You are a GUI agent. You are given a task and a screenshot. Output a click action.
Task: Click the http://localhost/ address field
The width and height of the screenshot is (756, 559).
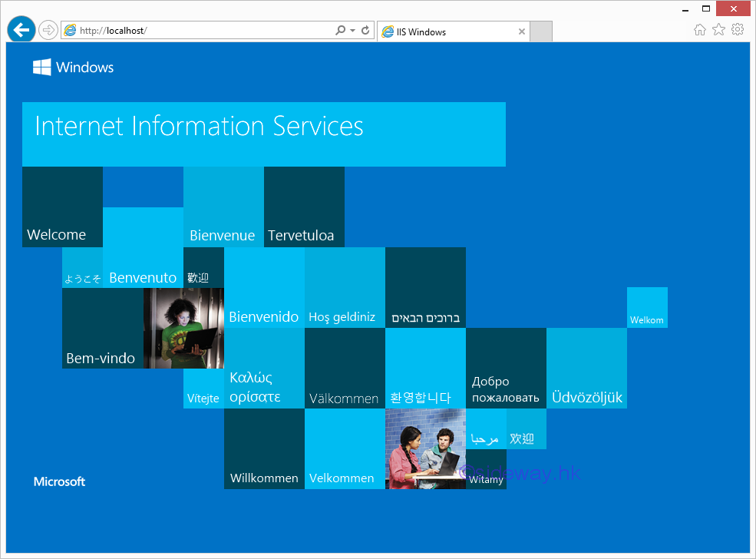tap(200, 31)
